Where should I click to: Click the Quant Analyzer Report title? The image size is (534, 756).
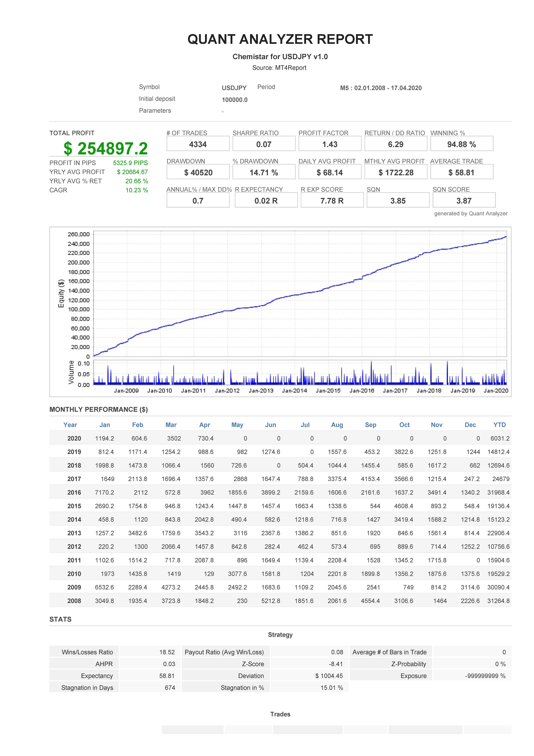point(280,39)
